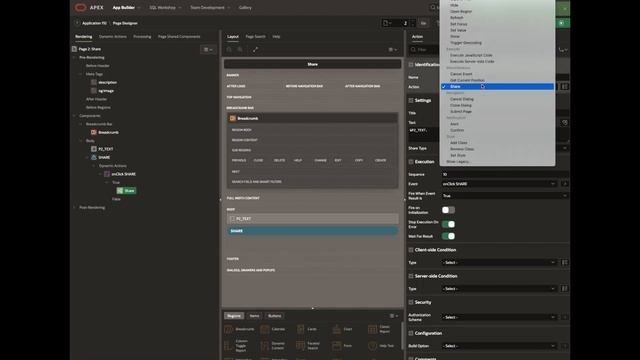The image size is (640, 360).
Task: Select the og:image meta tag icon
Action: point(93,91)
